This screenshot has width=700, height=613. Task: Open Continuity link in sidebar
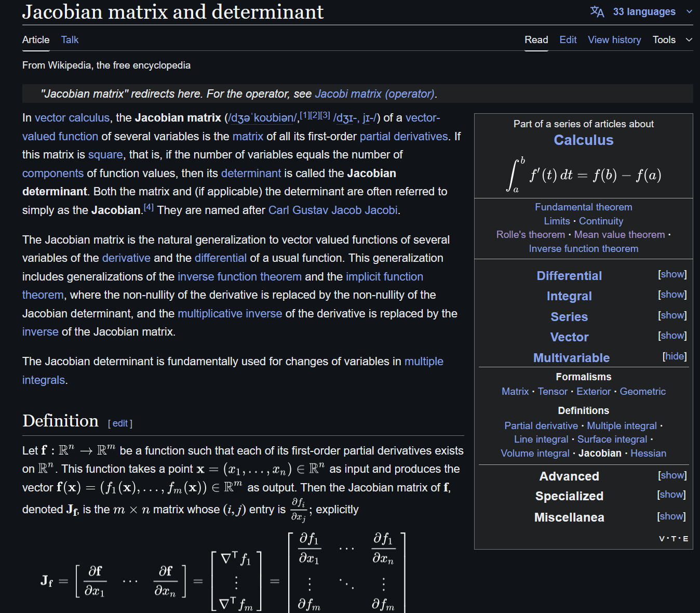pos(601,221)
